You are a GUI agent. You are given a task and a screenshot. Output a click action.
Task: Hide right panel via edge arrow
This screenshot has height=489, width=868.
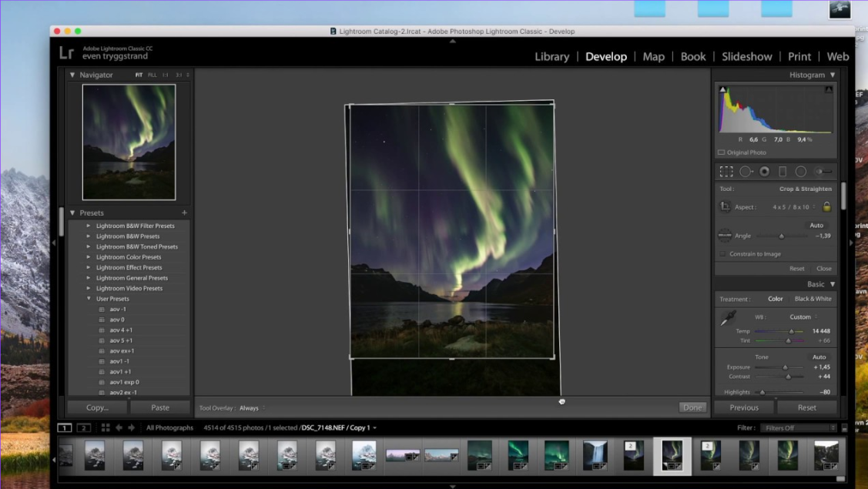click(x=851, y=243)
